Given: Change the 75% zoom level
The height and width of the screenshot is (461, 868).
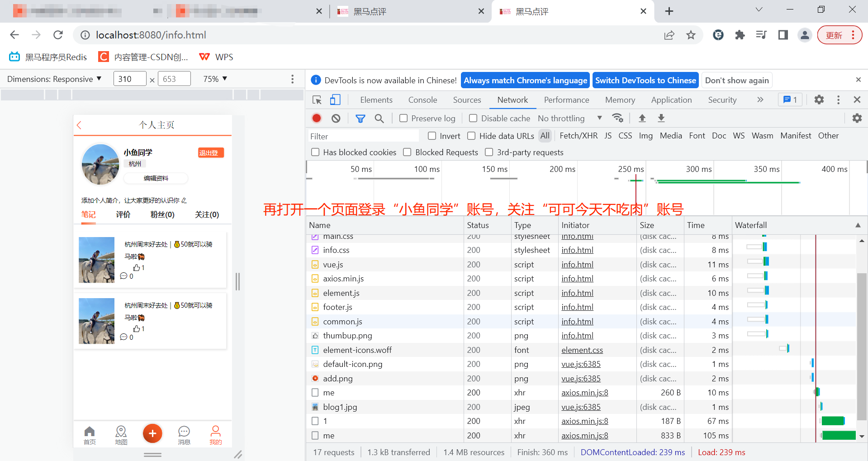Looking at the screenshot, I should pyautogui.click(x=214, y=79).
